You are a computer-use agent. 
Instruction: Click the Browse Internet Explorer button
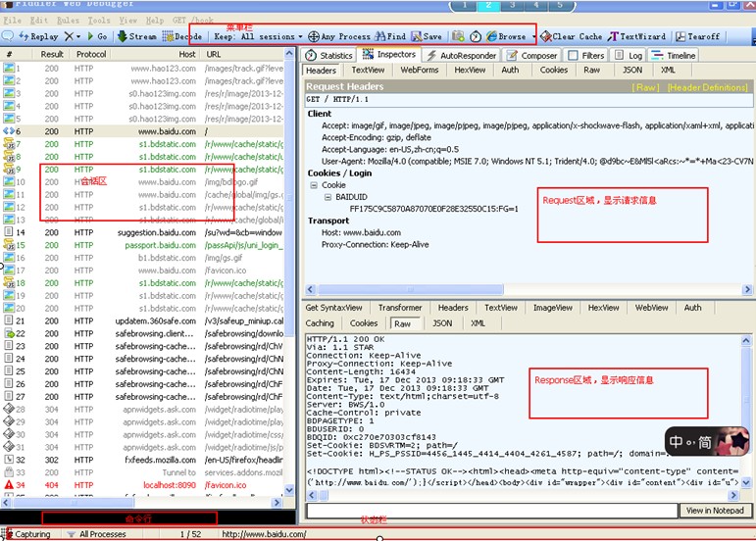point(506,36)
